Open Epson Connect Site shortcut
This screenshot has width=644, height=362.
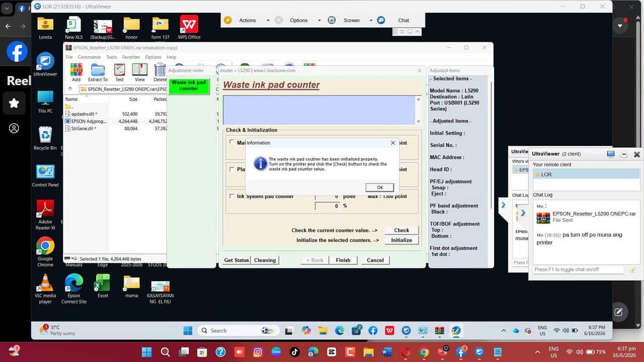(74, 288)
